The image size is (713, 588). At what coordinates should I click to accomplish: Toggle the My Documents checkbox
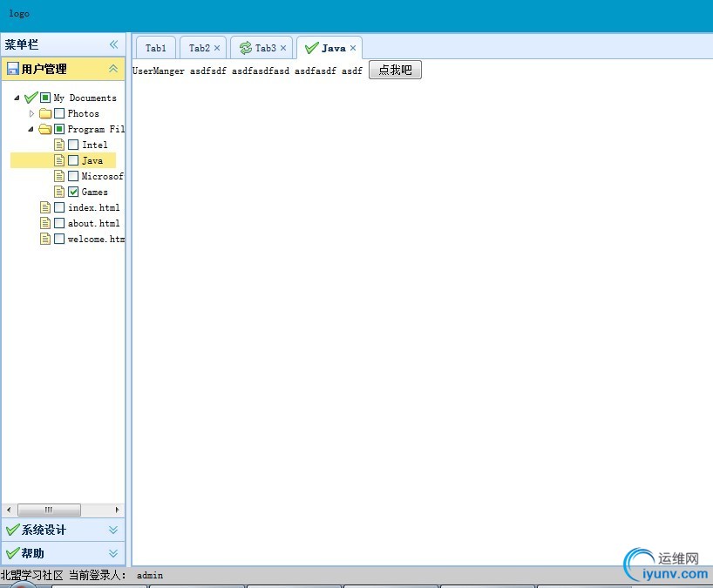[x=45, y=98]
